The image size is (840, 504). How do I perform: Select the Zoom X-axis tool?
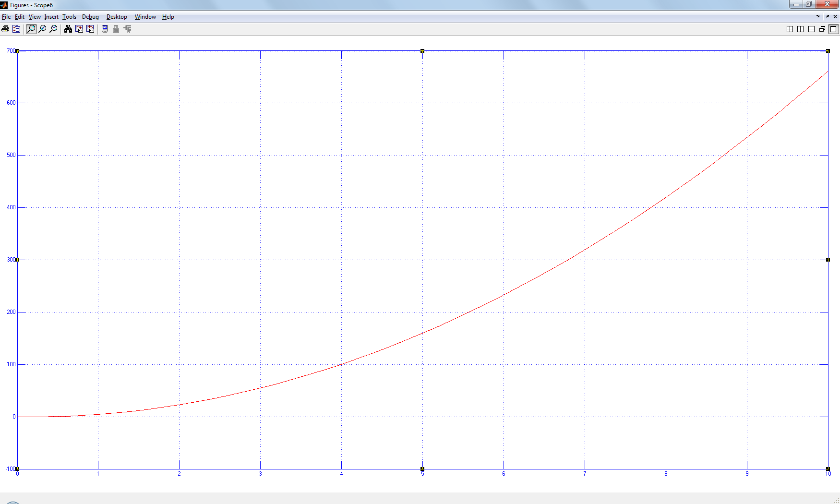coord(42,29)
